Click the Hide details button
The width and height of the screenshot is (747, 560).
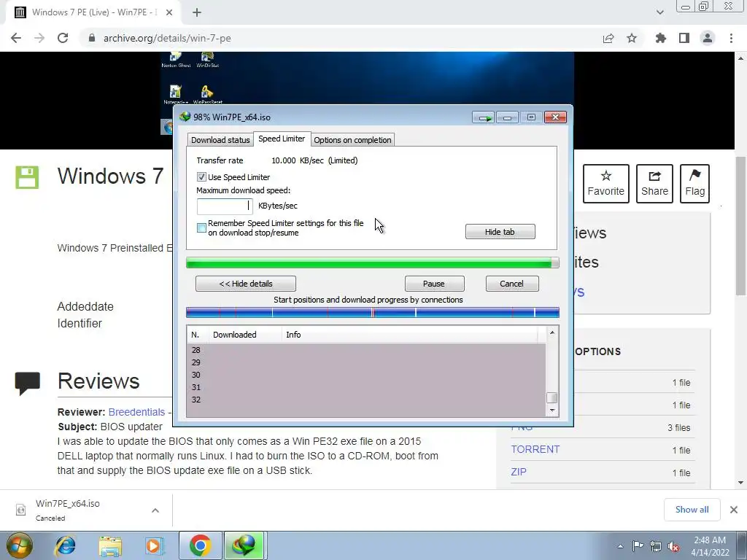246,284
